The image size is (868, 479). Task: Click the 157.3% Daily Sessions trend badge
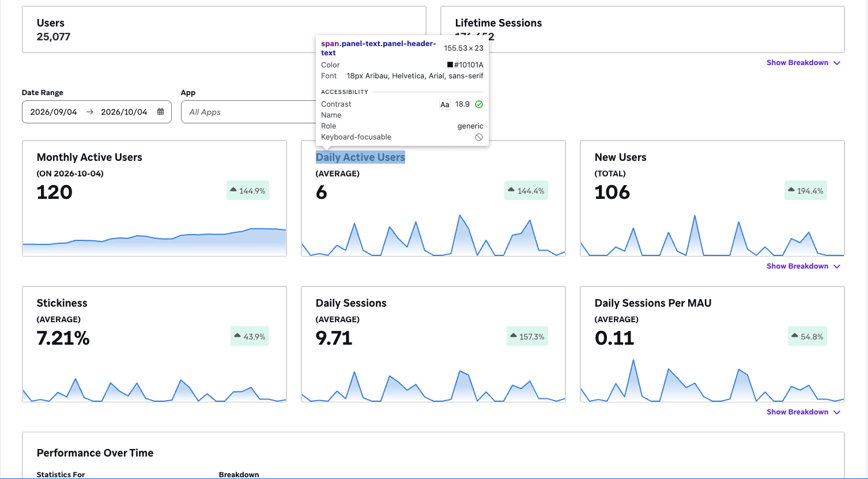pyautogui.click(x=527, y=337)
